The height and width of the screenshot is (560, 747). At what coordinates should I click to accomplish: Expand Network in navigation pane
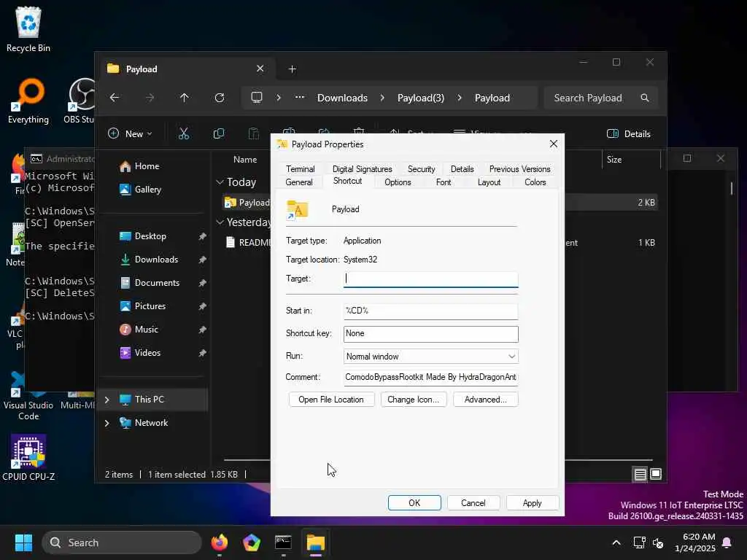coord(107,423)
